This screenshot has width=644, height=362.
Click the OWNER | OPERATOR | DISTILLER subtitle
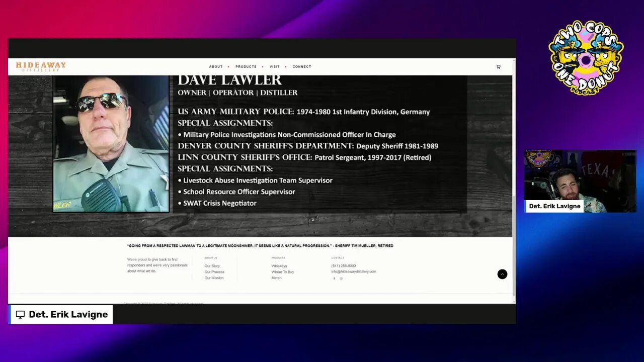pos(237,93)
